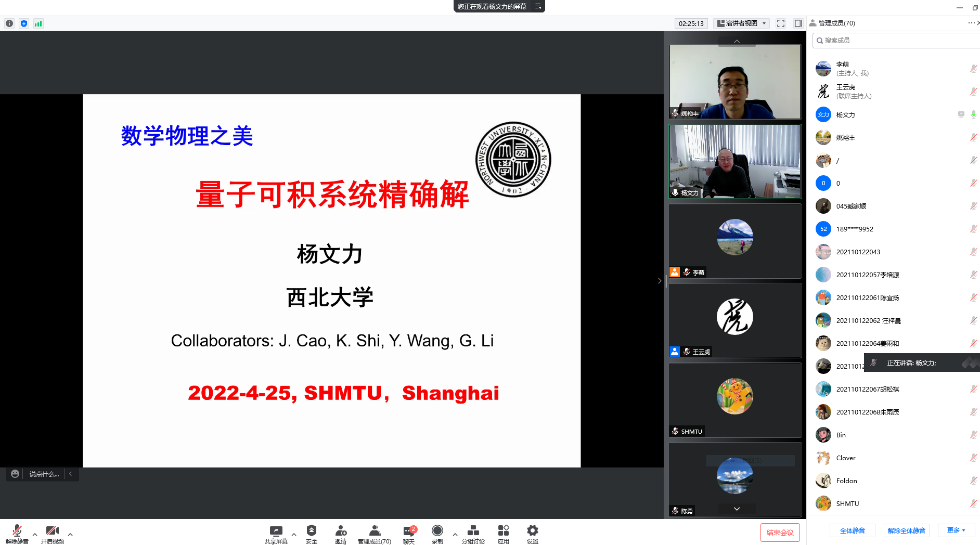This screenshot has width=980, height=545.
Task: Select 杨文力 video thumbnail
Action: click(734, 161)
